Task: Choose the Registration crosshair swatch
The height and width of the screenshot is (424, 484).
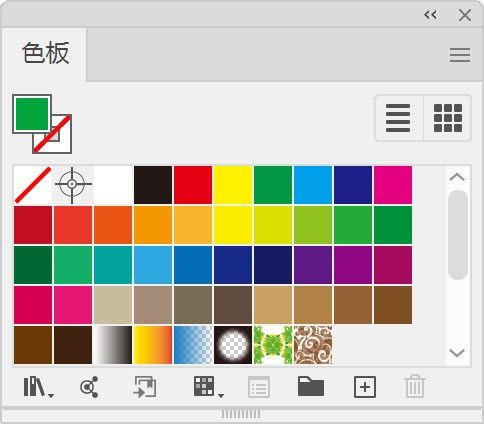Action: point(73,185)
